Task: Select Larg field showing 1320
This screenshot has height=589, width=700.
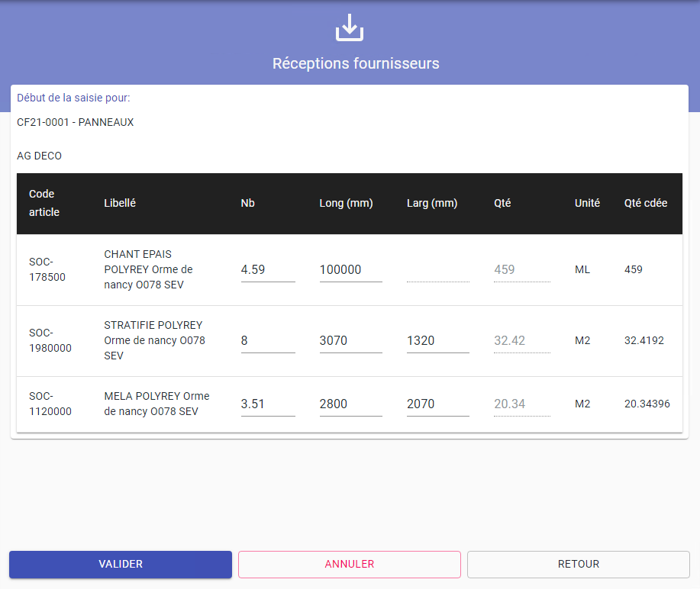Action: (x=437, y=341)
